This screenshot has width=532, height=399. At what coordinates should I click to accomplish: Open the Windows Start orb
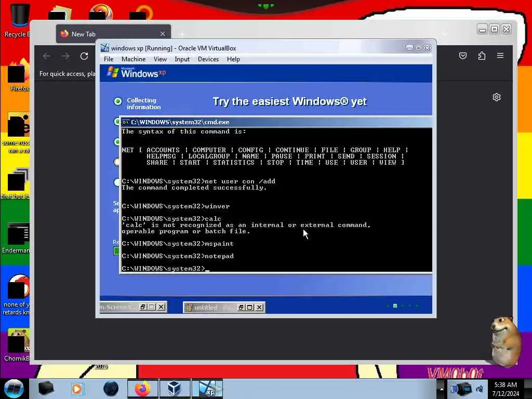(x=14, y=389)
